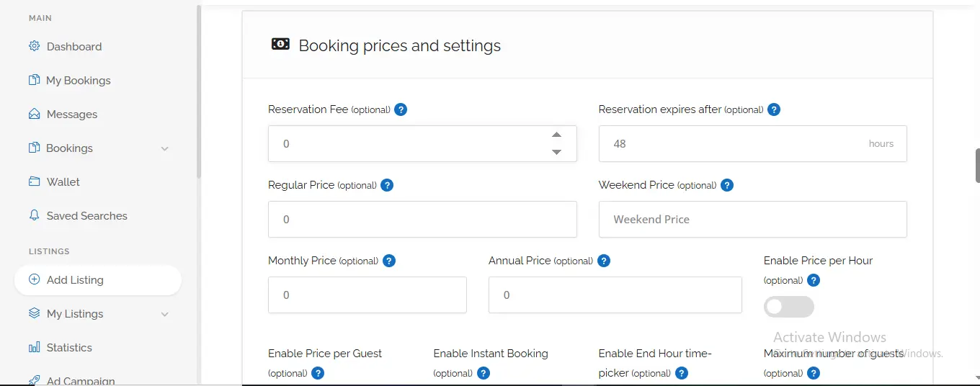Expand the Bookings submenu chevron

[x=164, y=148]
